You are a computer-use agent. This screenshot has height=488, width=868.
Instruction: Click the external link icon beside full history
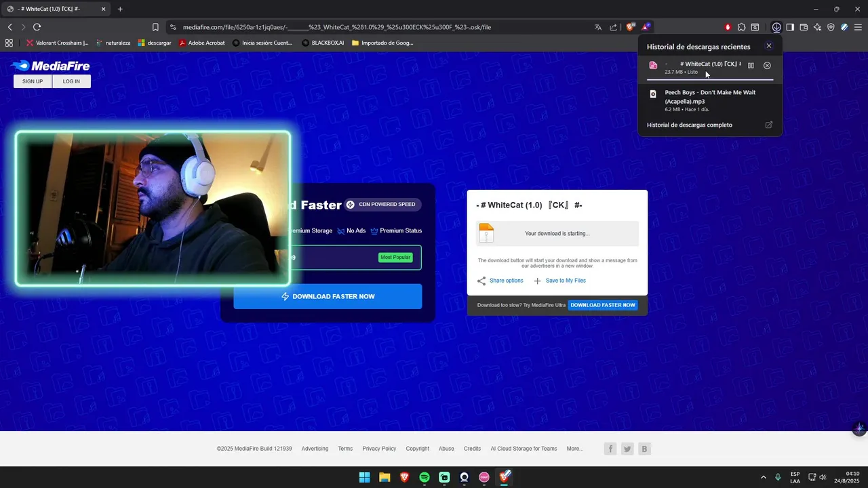768,125
